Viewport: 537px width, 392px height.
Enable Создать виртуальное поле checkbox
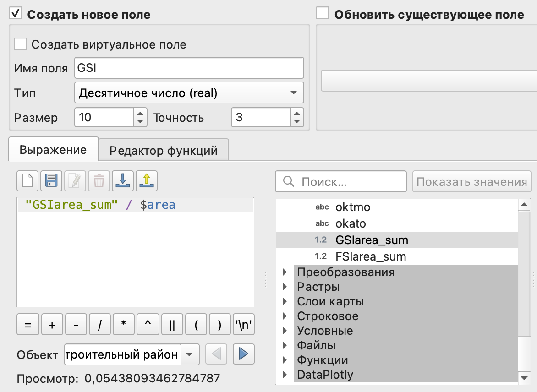(x=20, y=44)
